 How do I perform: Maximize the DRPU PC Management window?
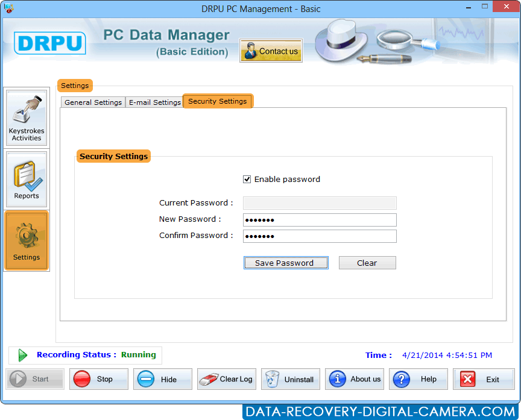485,7
